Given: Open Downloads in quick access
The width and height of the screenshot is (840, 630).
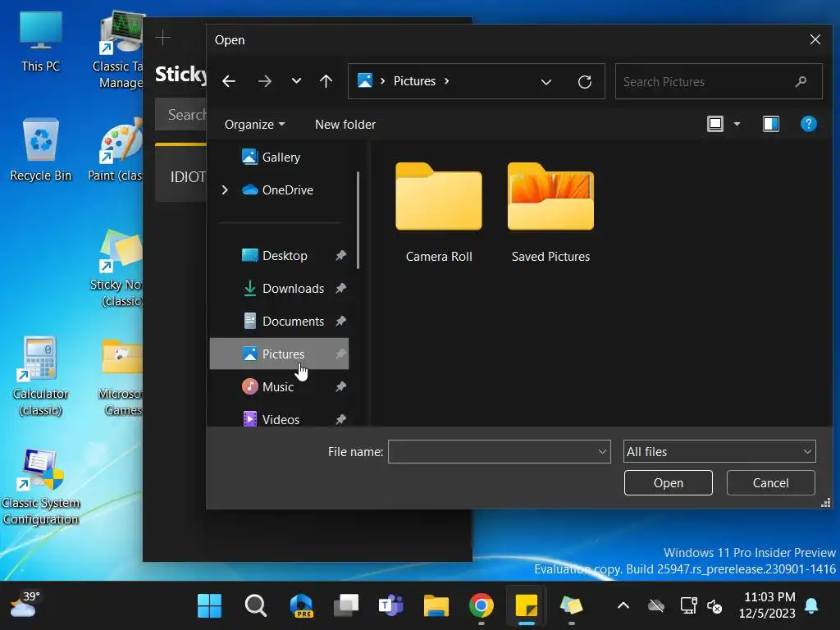Looking at the screenshot, I should click(x=279, y=288).
